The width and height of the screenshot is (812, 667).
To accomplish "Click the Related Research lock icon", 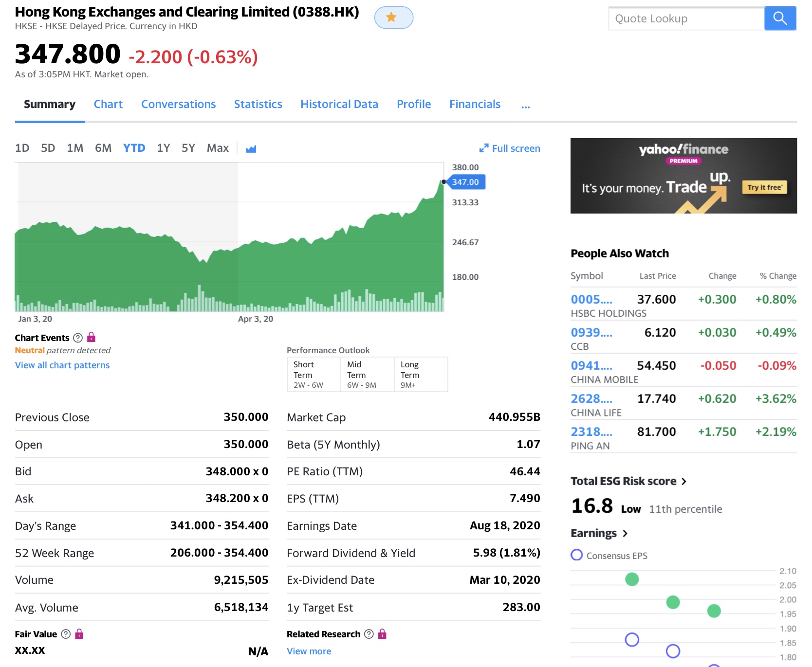I will coord(382,633).
